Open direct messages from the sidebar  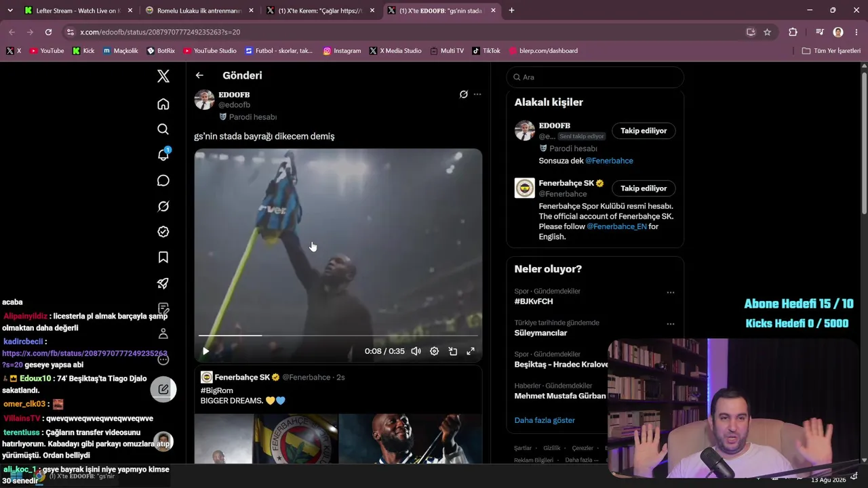click(163, 180)
